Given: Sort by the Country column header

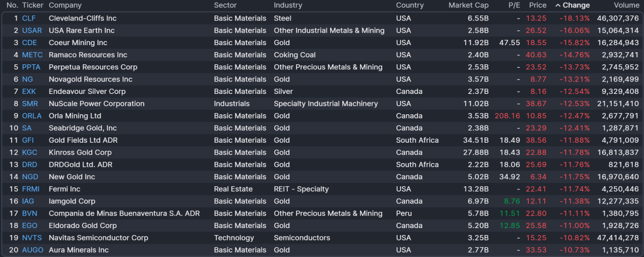Looking at the screenshot, I should click(409, 5).
